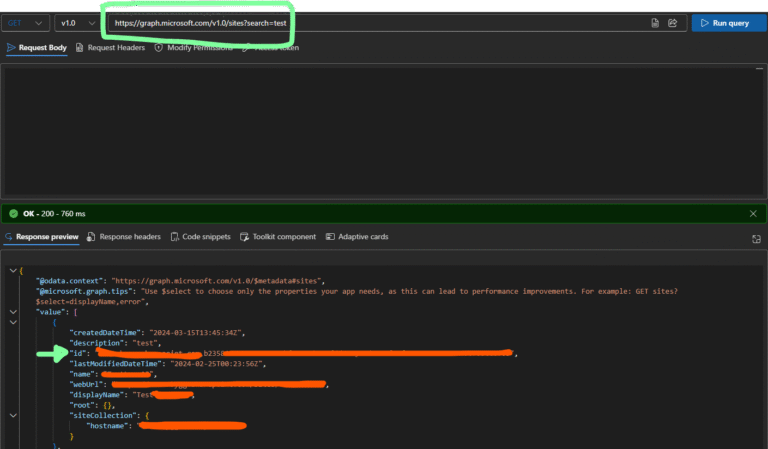This screenshot has height=449, width=768.
Task: Open the Modify Permissions tab
Action: (x=194, y=47)
